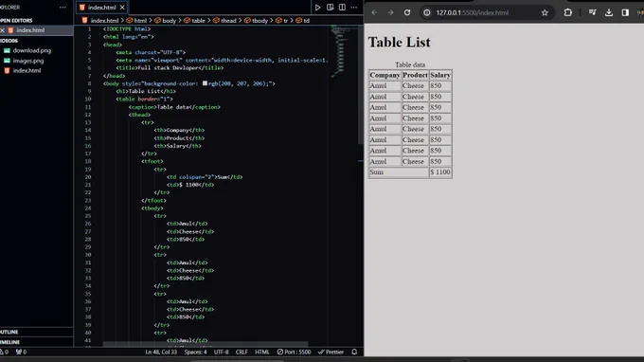
Task: Stop Live Server via Port : 5500
Action: [x=295, y=353]
